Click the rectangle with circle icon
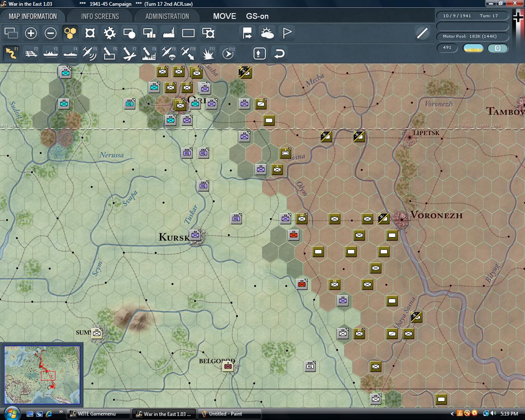Screen dimensions: 525x420 coord(129,33)
